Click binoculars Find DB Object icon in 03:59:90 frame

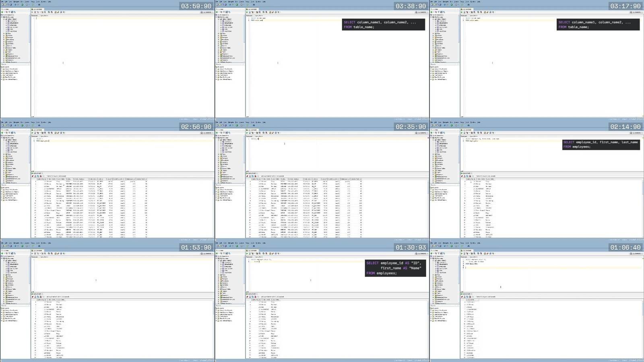coord(39,5)
